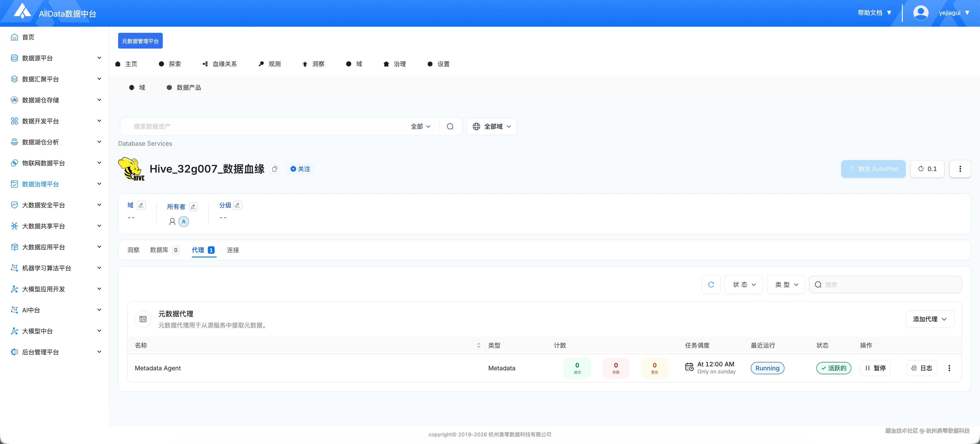980x444 pixels.
Task: Open the 添加代理 dropdown
Action: point(930,319)
